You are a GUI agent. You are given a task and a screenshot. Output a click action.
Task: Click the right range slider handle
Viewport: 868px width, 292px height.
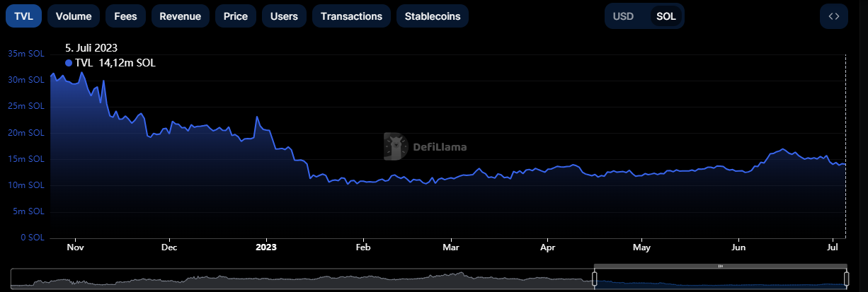pyautogui.click(x=846, y=279)
